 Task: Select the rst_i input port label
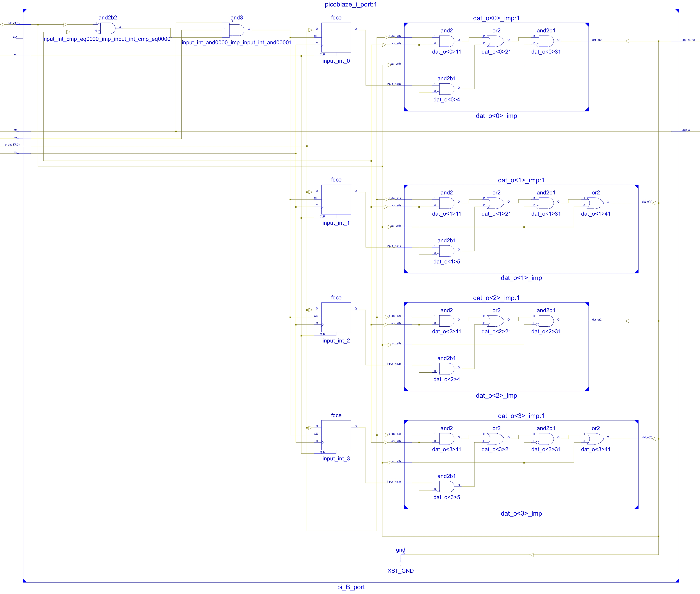point(17,55)
